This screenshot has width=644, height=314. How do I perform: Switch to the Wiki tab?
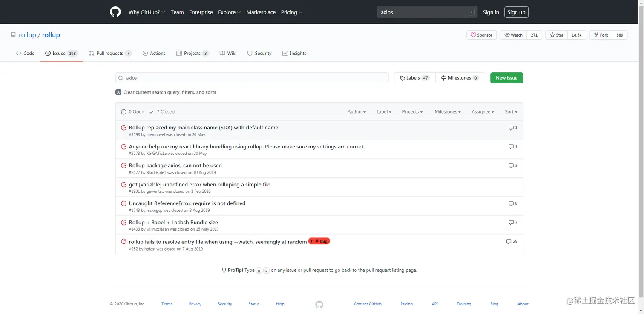[x=228, y=53]
